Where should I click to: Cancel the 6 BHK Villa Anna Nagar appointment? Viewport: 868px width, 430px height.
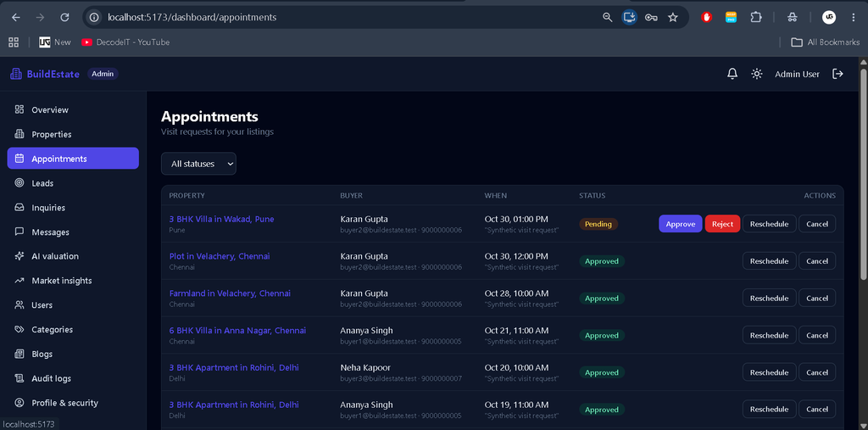pos(817,335)
